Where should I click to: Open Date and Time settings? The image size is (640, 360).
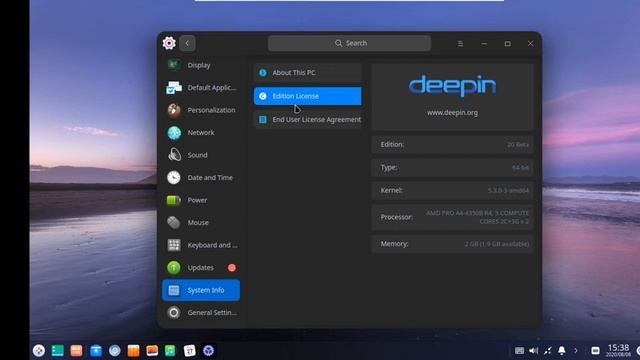point(201,178)
